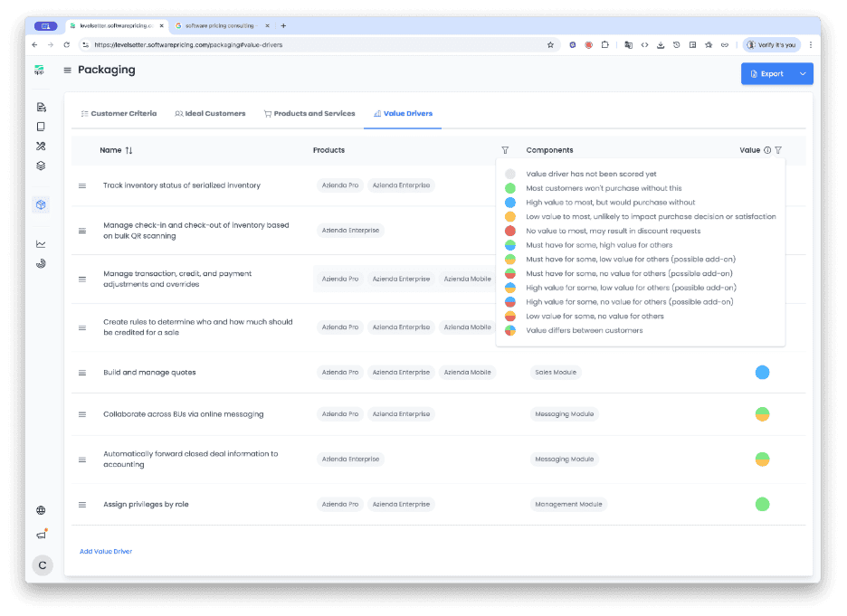Viewport: 847px width, 616px height.
Task: Grab the drag handle for Build and manage quotes
Action: (x=82, y=373)
